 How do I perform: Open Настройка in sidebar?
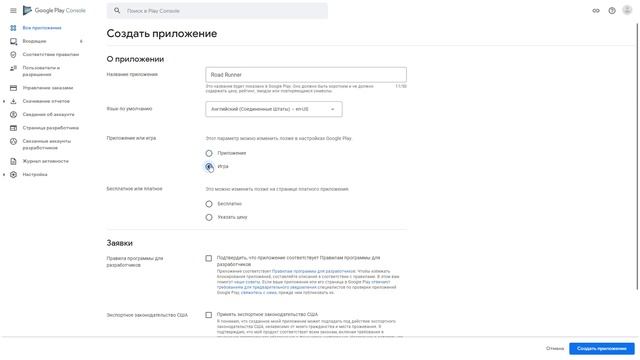35,175
